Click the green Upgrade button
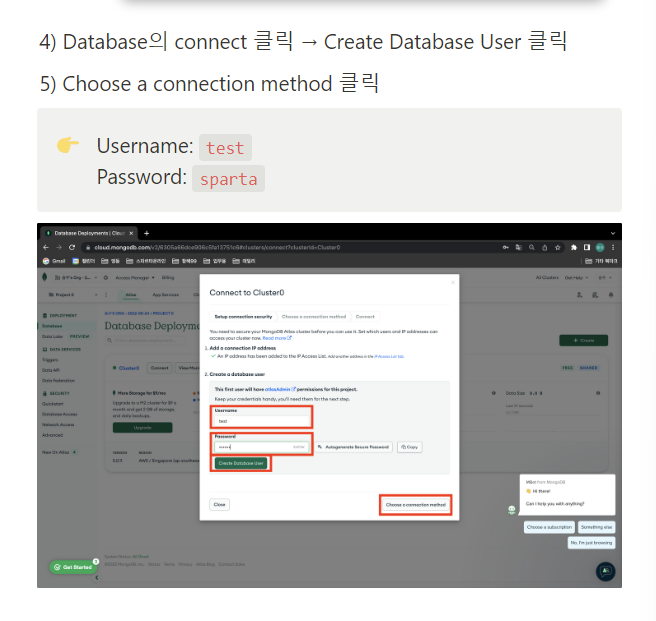 point(142,428)
